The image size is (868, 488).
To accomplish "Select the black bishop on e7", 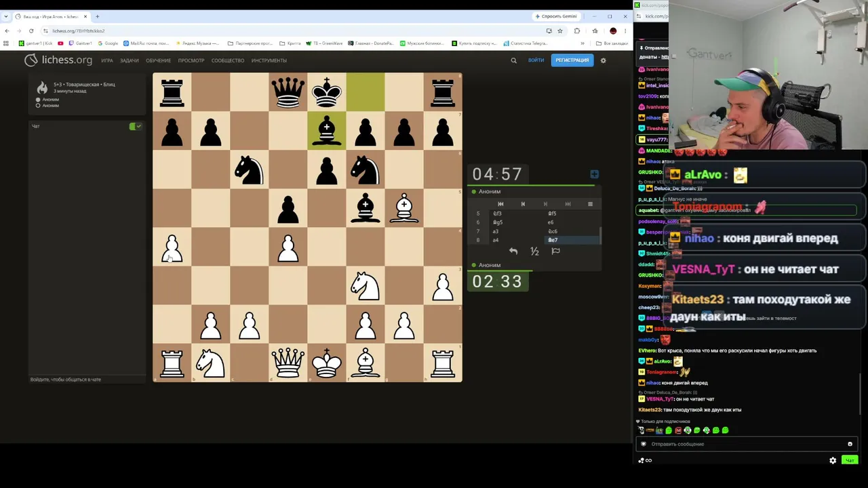I will (327, 131).
